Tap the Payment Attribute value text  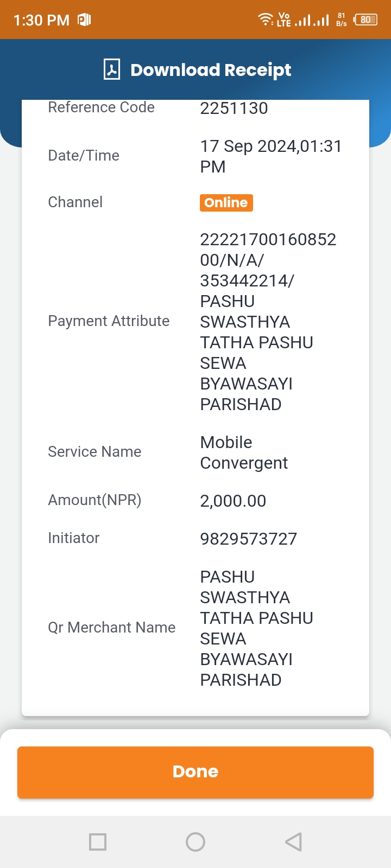tap(268, 322)
